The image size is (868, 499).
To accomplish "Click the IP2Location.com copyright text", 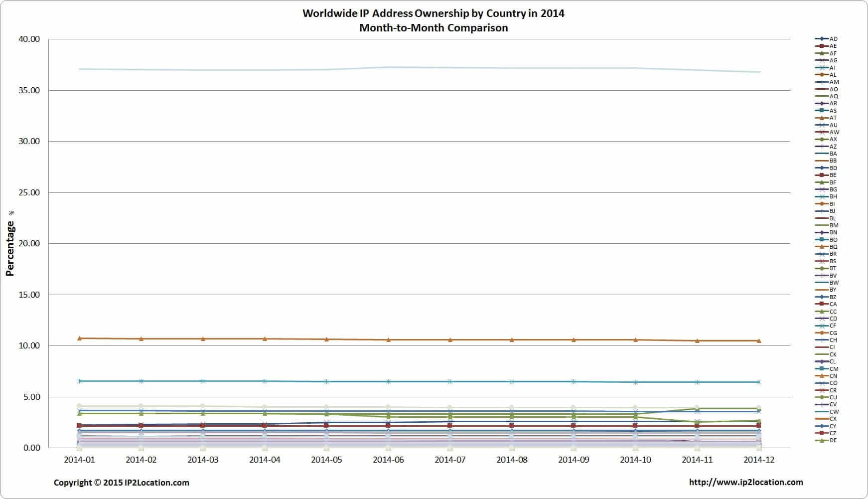I will 121,483.
